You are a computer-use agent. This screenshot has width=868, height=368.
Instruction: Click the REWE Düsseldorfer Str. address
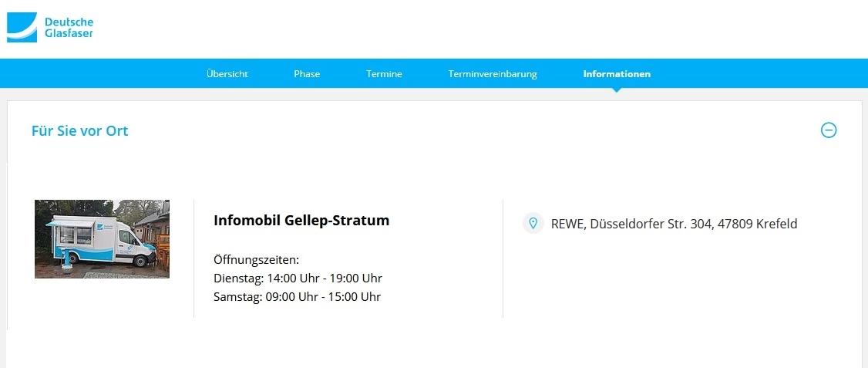[674, 225]
